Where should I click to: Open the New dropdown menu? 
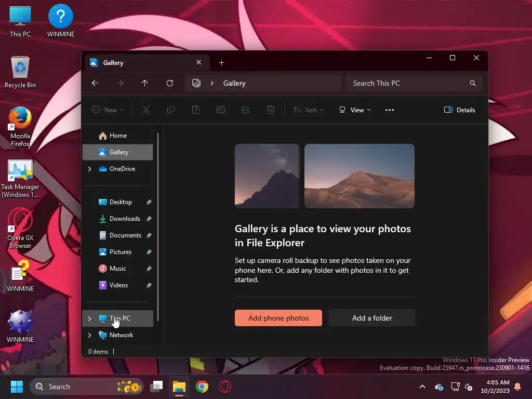pyautogui.click(x=108, y=110)
